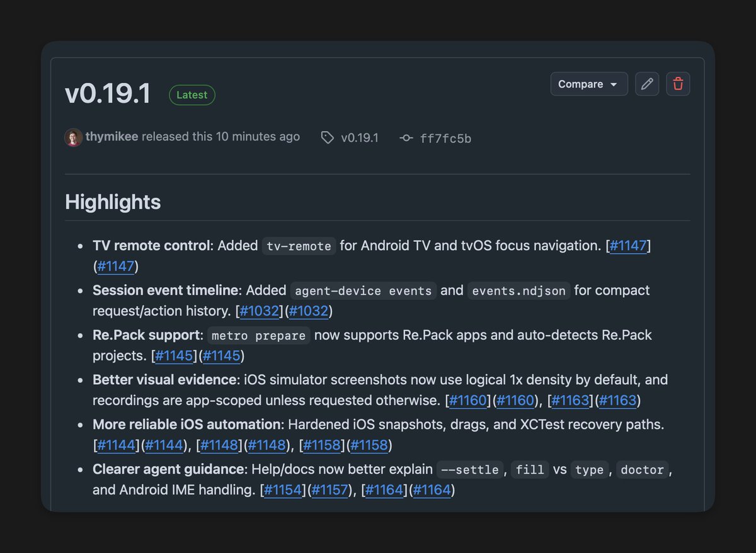Open bracketed #1144 link
This screenshot has width=756, height=553.
(x=116, y=445)
